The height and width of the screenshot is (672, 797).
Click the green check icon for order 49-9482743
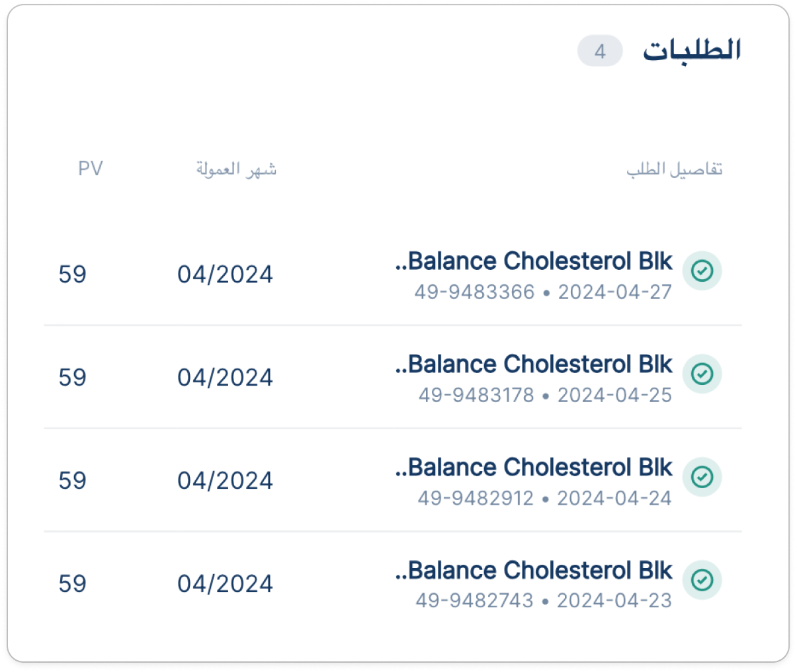[702, 580]
